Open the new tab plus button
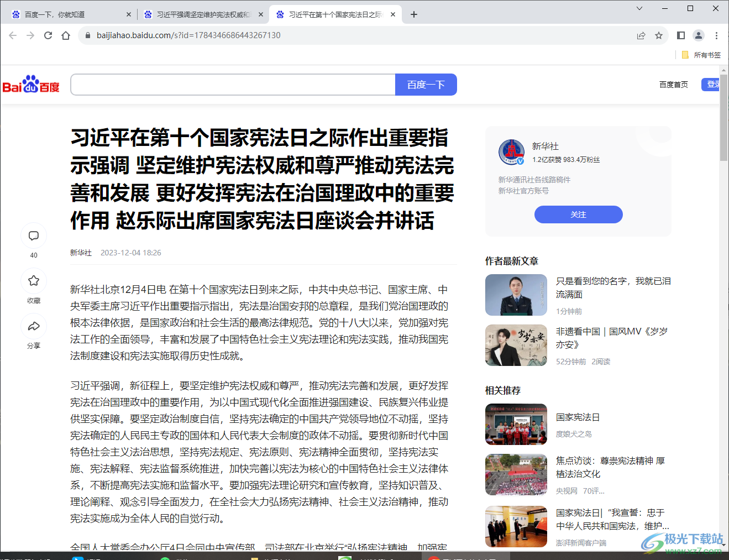 (414, 14)
